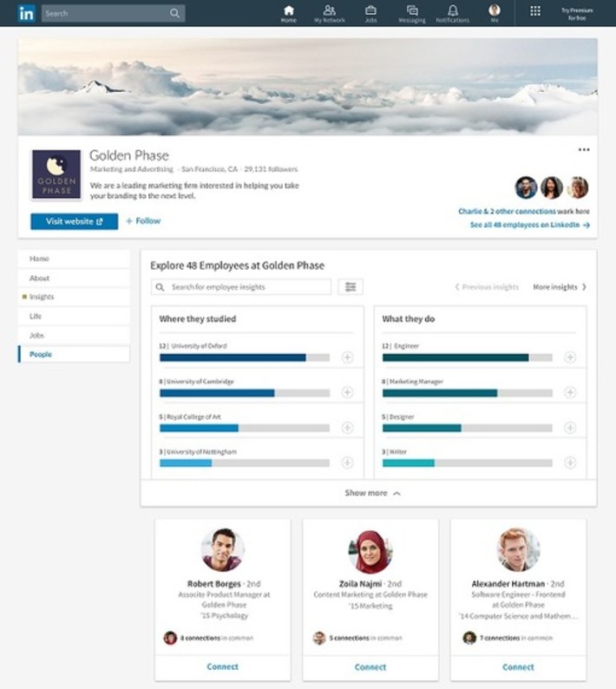Image resolution: width=616 pixels, height=689 pixels.
Task: Add Engineer filter plus icon
Action: point(570,358)
